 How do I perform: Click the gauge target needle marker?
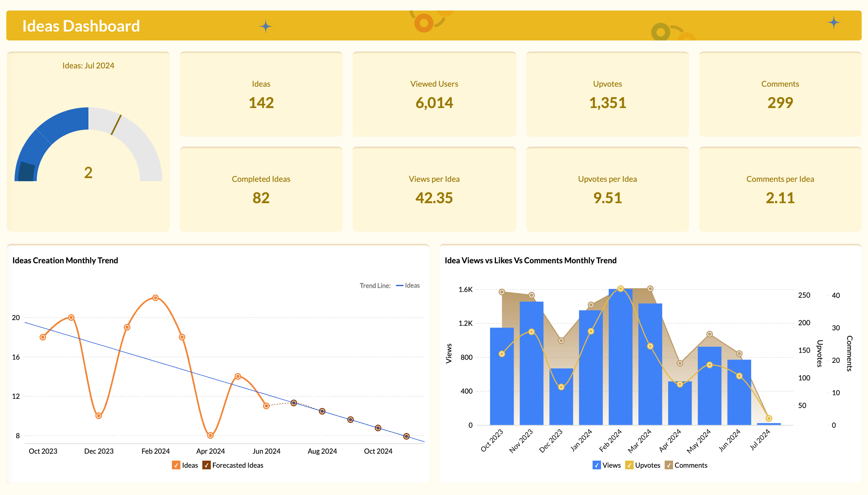click(x=116, y=125)
